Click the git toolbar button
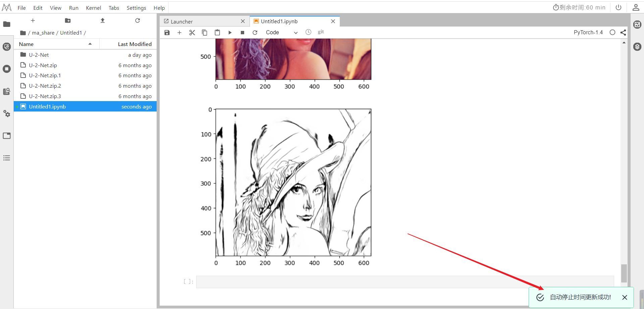Viewport: 644px width, 309px height. [321, 32]
